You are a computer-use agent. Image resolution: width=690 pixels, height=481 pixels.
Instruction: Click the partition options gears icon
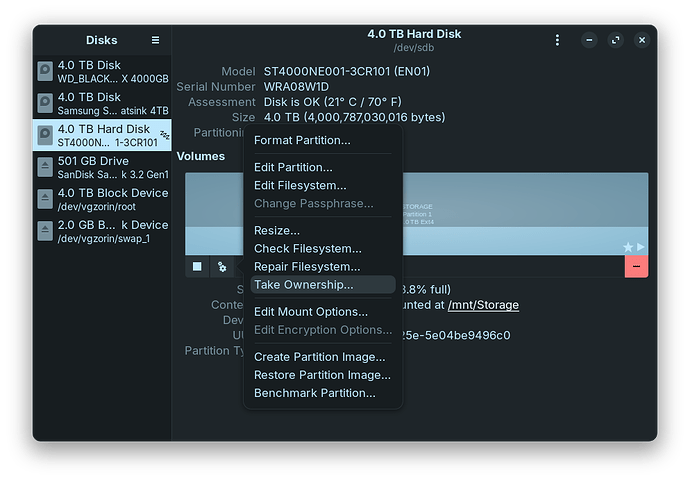click(221, 266)
